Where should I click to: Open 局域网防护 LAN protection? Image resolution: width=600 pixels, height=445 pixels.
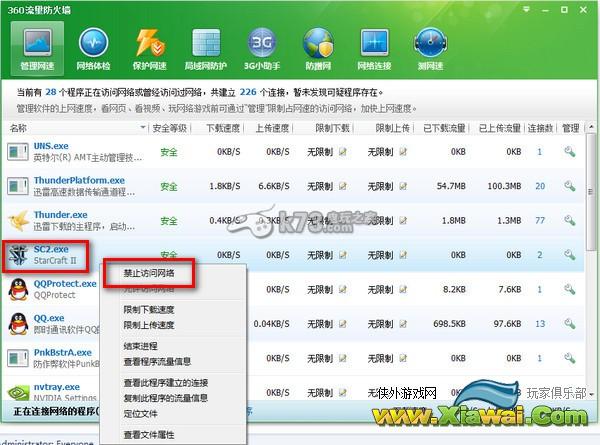[x=206, y=48]
